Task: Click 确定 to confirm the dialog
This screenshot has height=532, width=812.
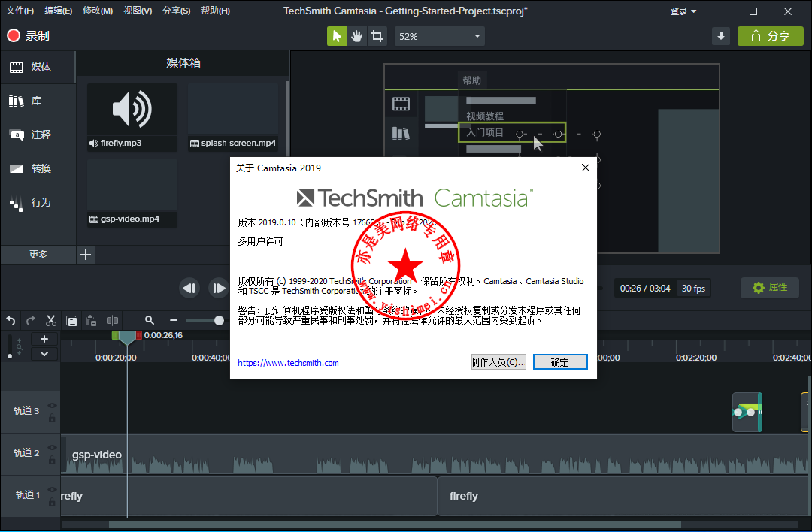Action: click(560, 361)
